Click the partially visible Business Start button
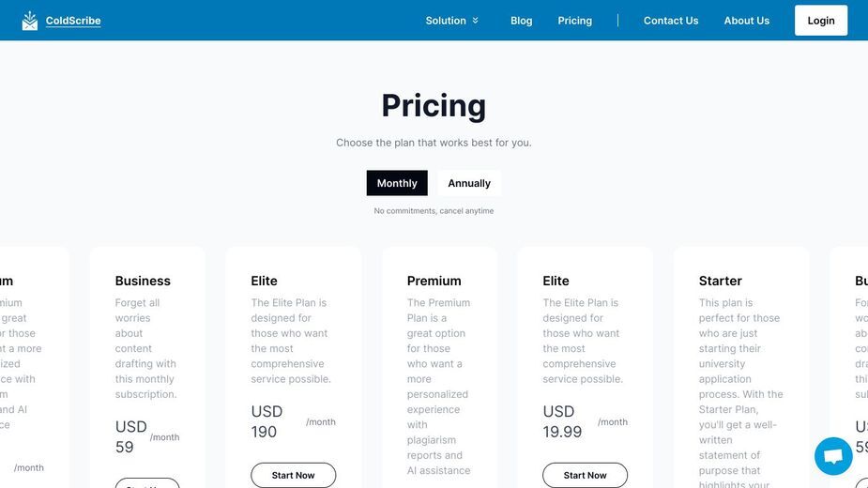868x488 pixels. pyautogui.click(x=147, y=483)
